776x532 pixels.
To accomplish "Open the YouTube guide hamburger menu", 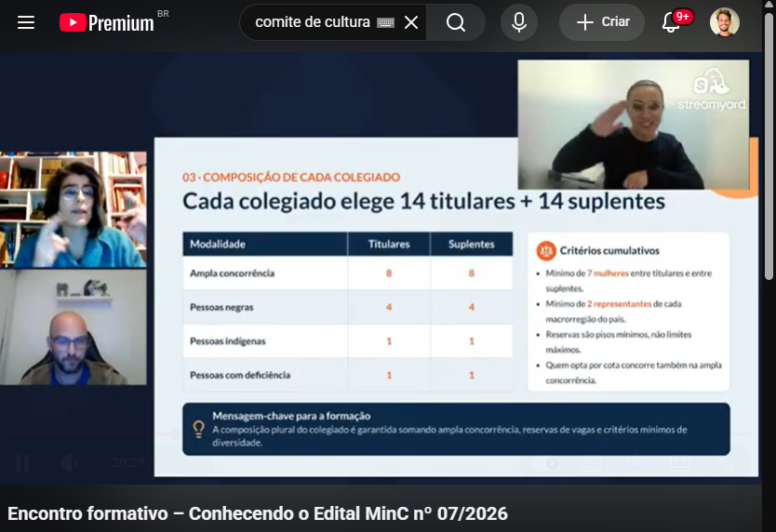I will pos(26,22).
